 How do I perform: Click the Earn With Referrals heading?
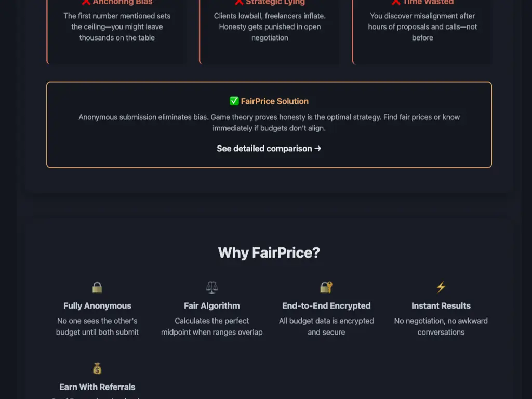[97, 387]
